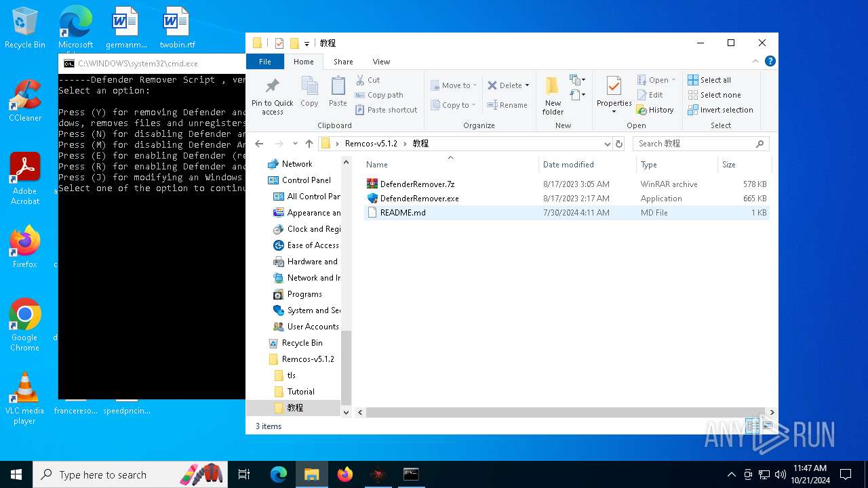The width and height of the screenshot is (868, 488).
Task: Refresh the current folder view
Action: coord(618,144)
